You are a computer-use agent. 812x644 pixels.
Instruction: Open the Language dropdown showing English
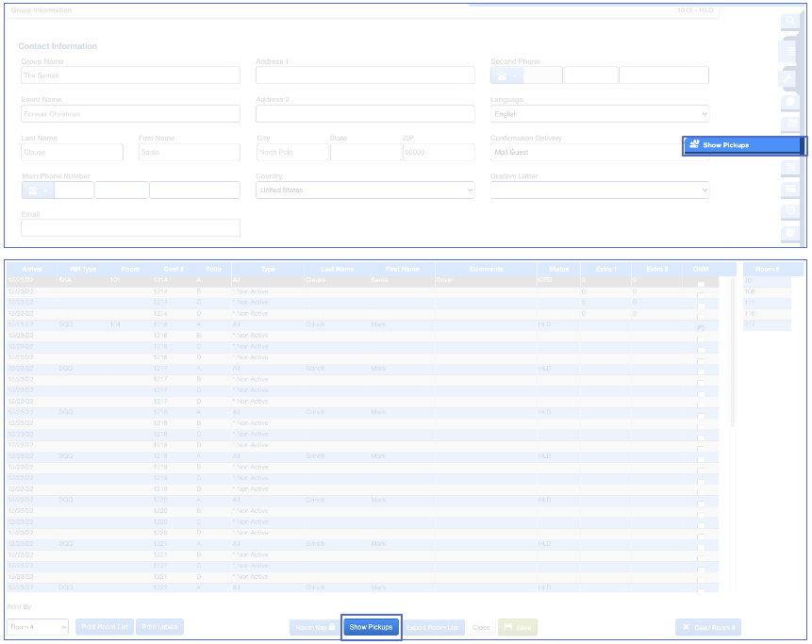tap(599, 114)
